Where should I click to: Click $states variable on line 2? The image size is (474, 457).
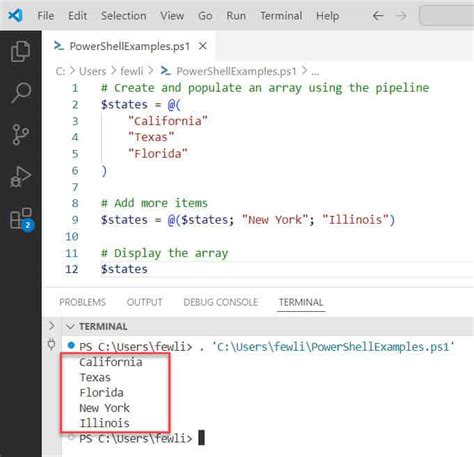124,104
